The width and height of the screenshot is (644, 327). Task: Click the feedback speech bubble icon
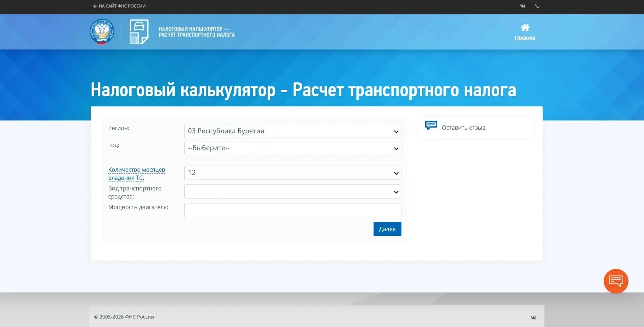click(431, 125)
